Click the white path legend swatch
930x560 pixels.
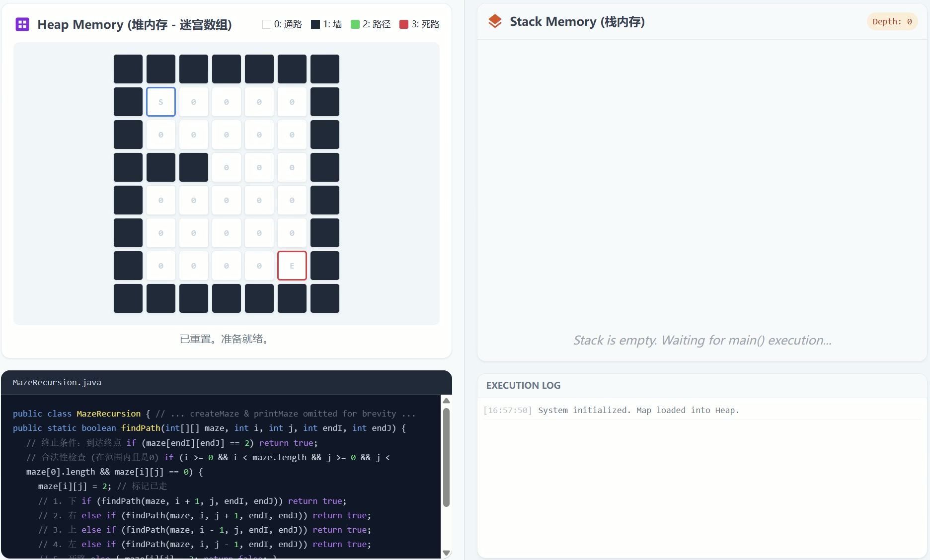coord(267,24)
